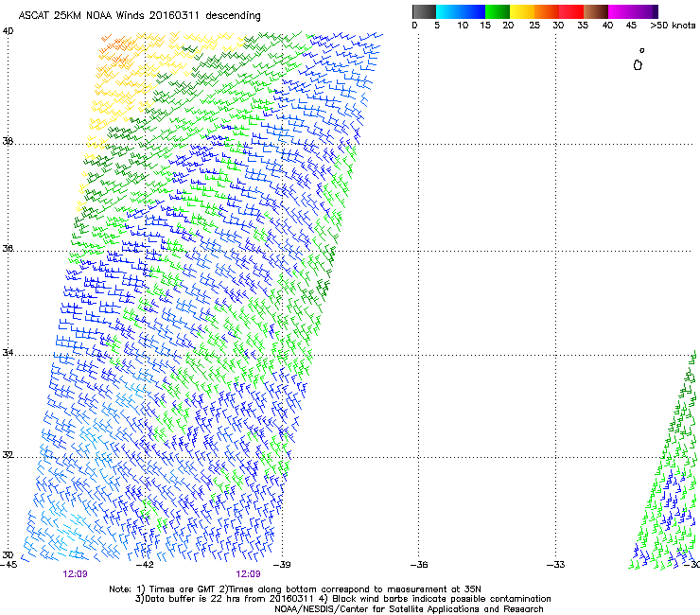Click the longitude -45 axis label

9,565
